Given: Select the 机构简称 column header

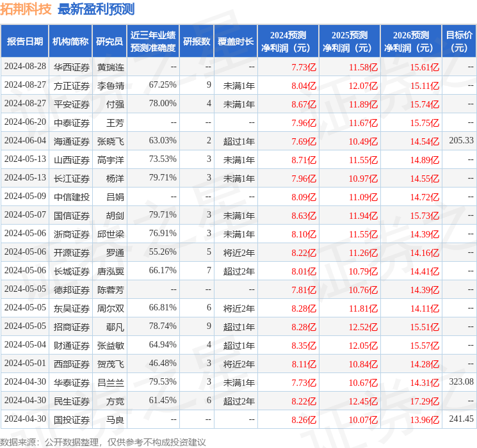Looking at the screenshot, I should pos(70,42).
